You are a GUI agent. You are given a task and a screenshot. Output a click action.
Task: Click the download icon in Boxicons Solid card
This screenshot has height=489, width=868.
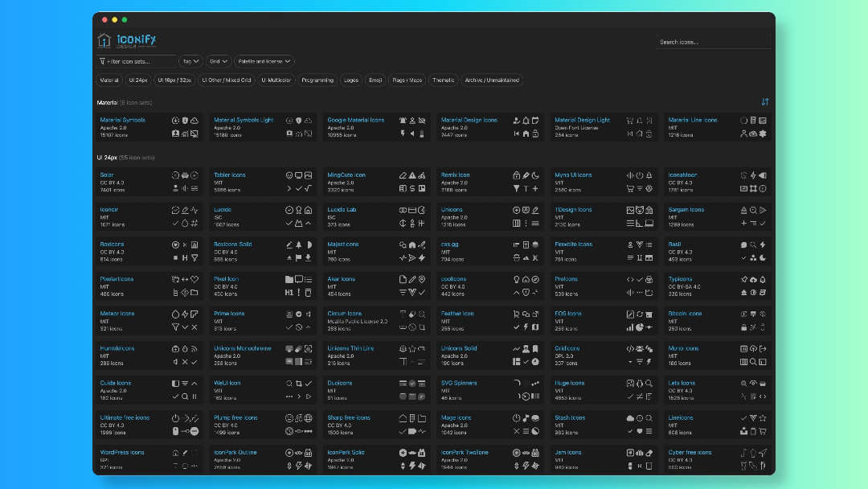(309, 258)
